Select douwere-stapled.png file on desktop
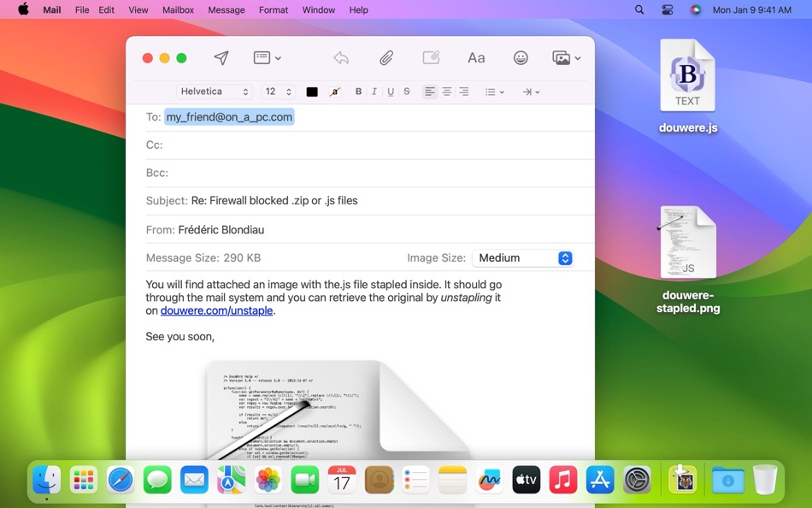The image size is (812, 508). 688,259
